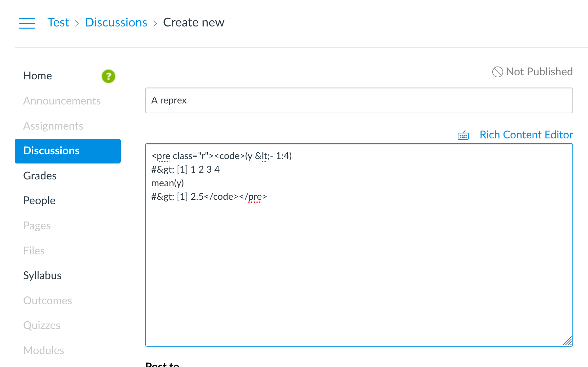Click the keyboard shortcuts icon
This screenshot has height=367, width=588.
point(463,135)
